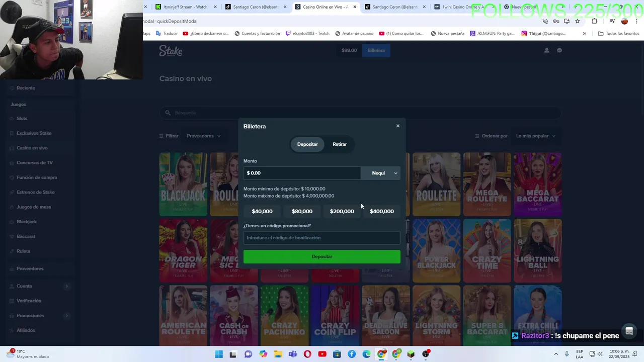Image resolution: width=644 pixels, height=362 pixels.
Task: Close the Billetera wallet modal
Action: 398,126
